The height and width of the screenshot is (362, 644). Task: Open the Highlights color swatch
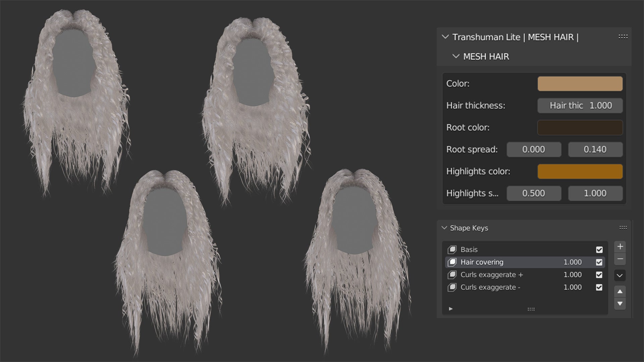click(580, 171)
